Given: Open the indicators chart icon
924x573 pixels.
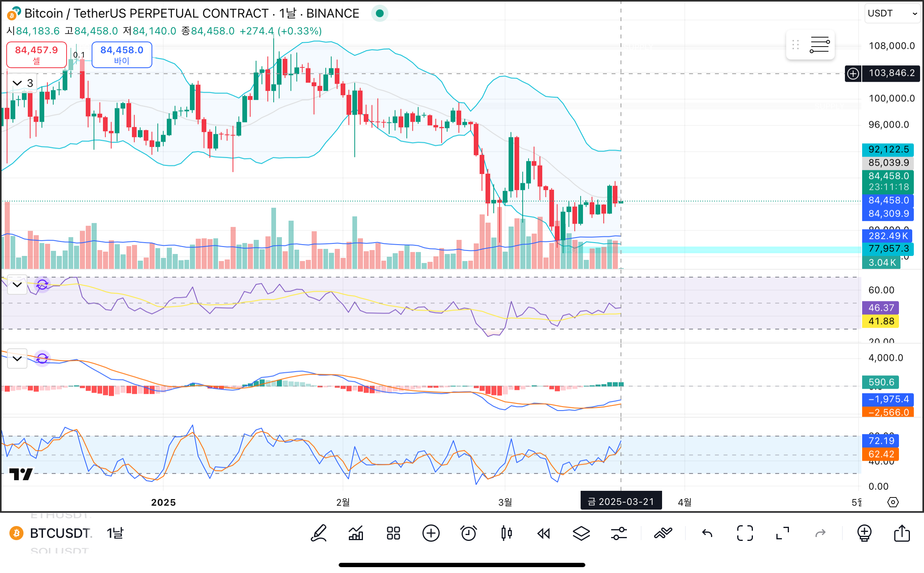Looking at the screenshot, I should tap(356, 533).
